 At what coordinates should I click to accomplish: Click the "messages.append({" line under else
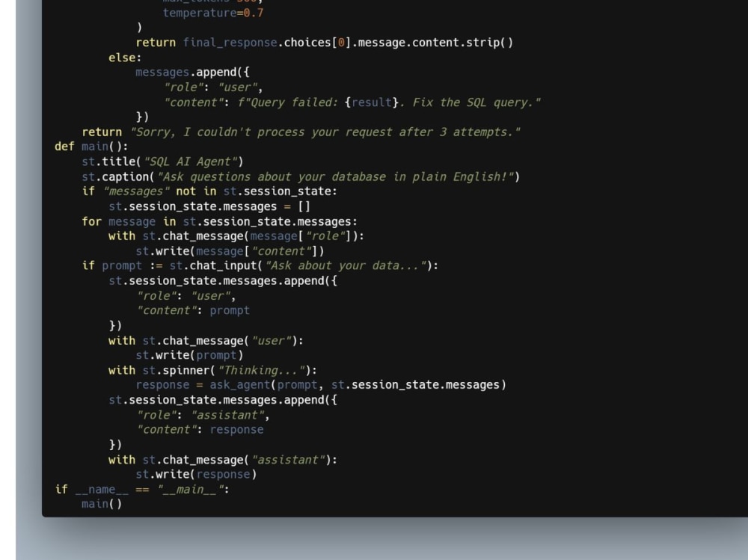tap(192, 73)
